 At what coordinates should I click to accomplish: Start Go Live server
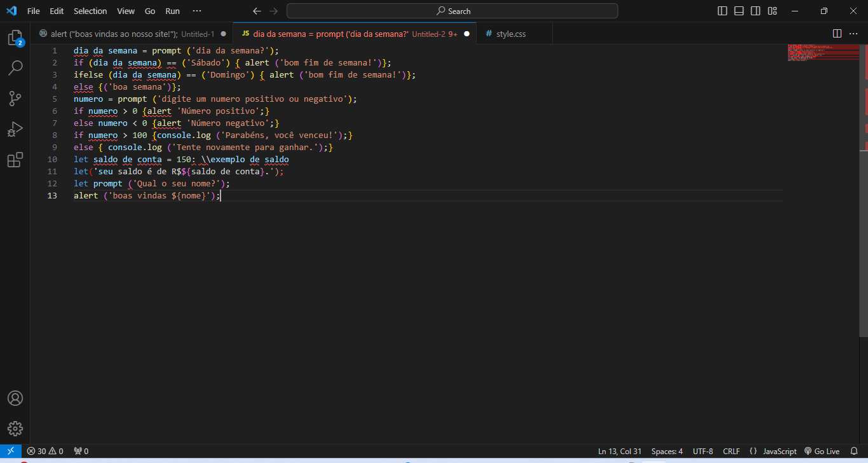822,451
